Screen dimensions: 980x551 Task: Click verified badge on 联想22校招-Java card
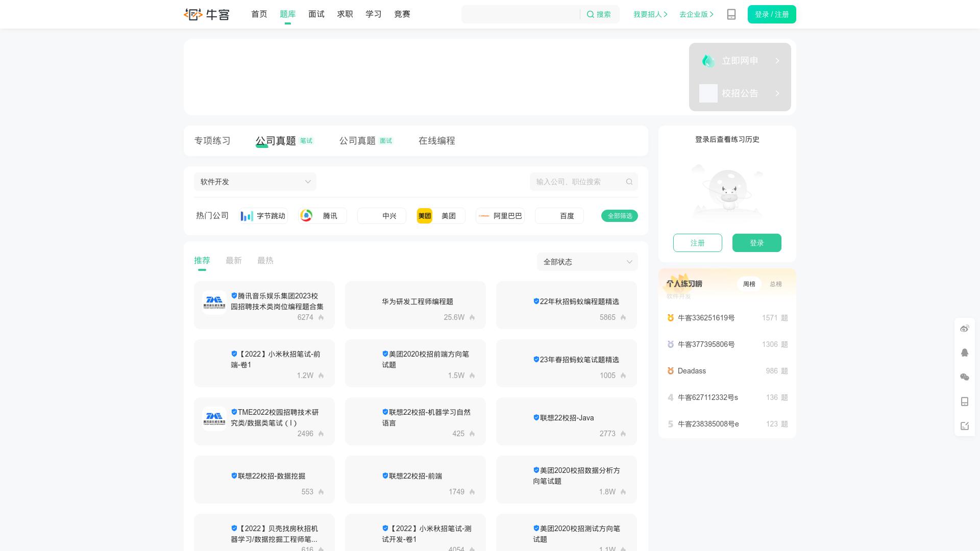pos(536,417)
